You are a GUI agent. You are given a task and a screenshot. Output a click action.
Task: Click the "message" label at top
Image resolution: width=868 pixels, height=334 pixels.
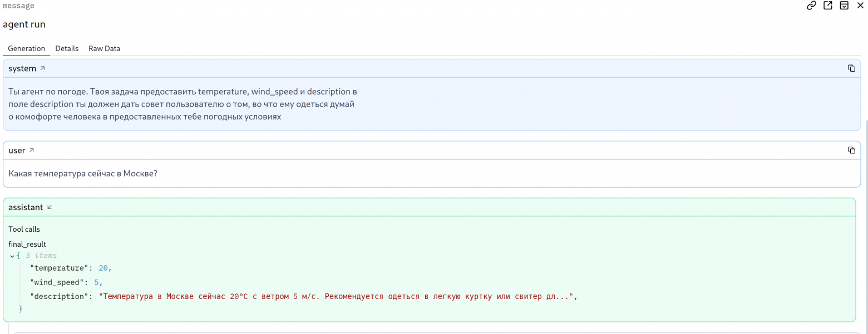coord(18,6)
